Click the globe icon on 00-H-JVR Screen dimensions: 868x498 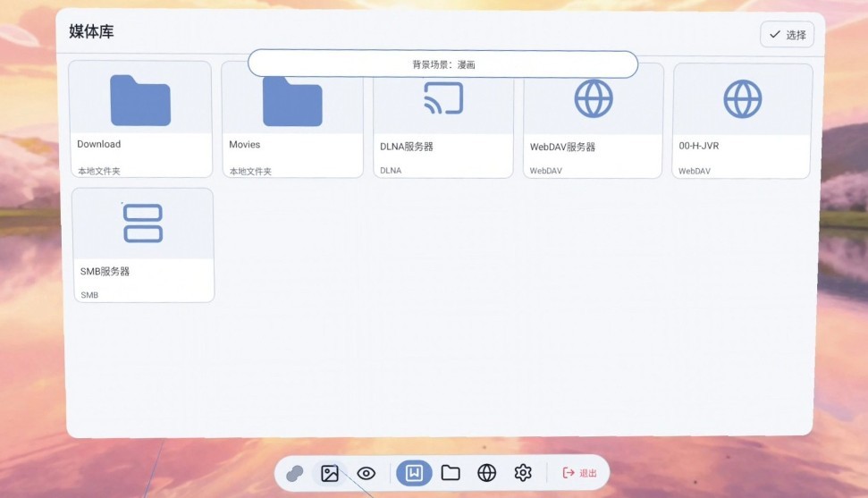pos(742,99)
